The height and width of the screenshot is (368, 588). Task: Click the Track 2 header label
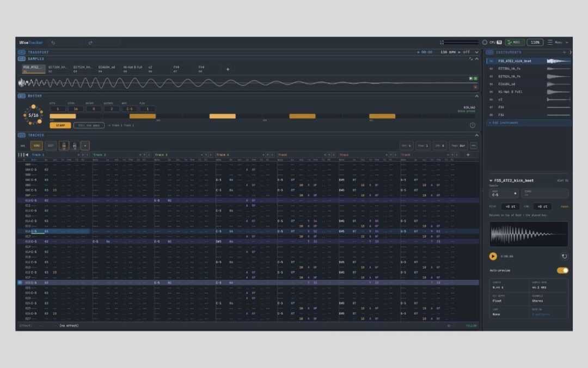[x=100, y=155]
